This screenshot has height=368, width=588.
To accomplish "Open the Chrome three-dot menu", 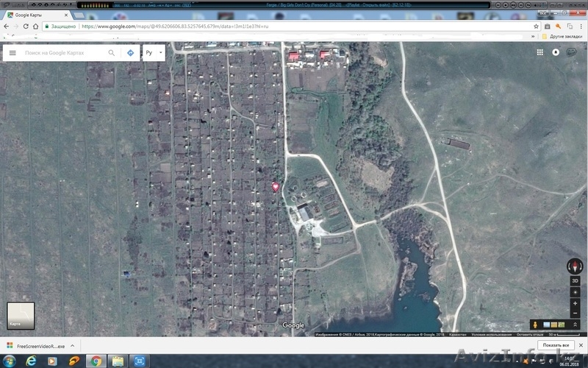I will point(579,26).
